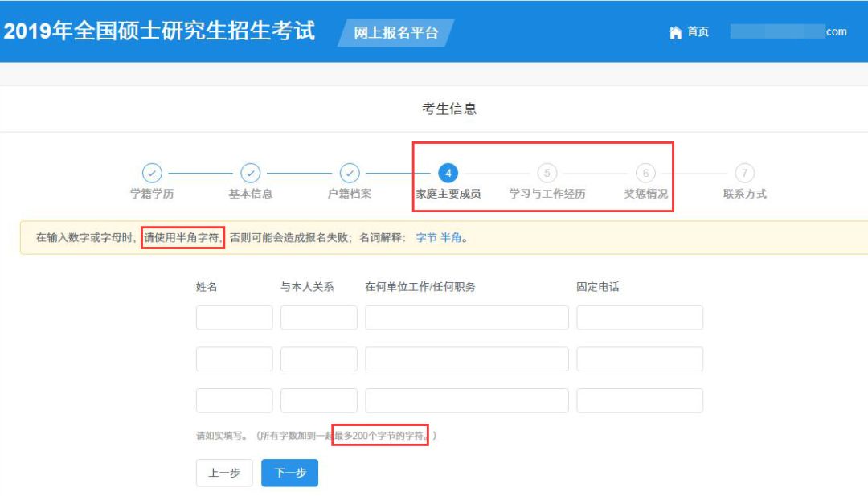Open the 半角 explanation link

point(451,238)
